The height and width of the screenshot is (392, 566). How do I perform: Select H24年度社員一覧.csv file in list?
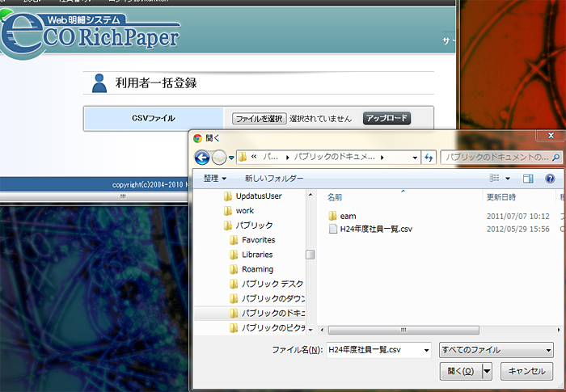[x=370, y=229]
